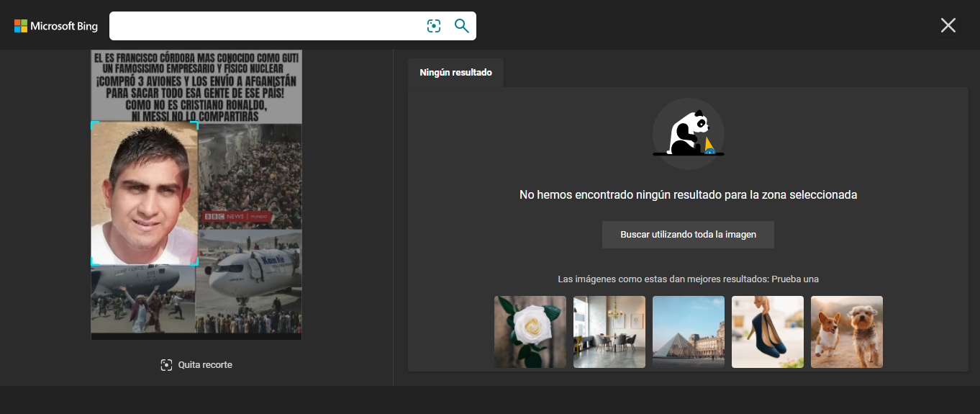Try the dining room interior sample image
Viewport: 980px width, 414px height.
[x=609, y=332]
